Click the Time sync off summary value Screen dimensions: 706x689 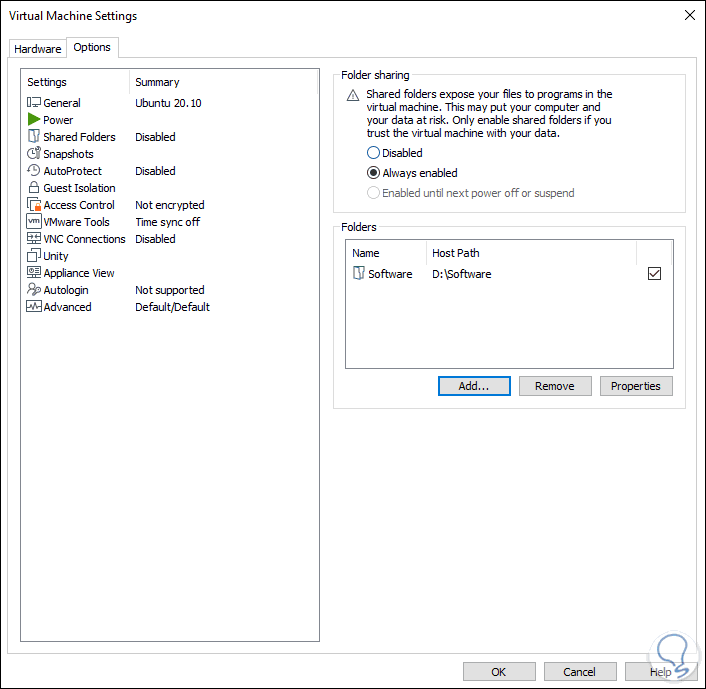(x=167, y=222)
